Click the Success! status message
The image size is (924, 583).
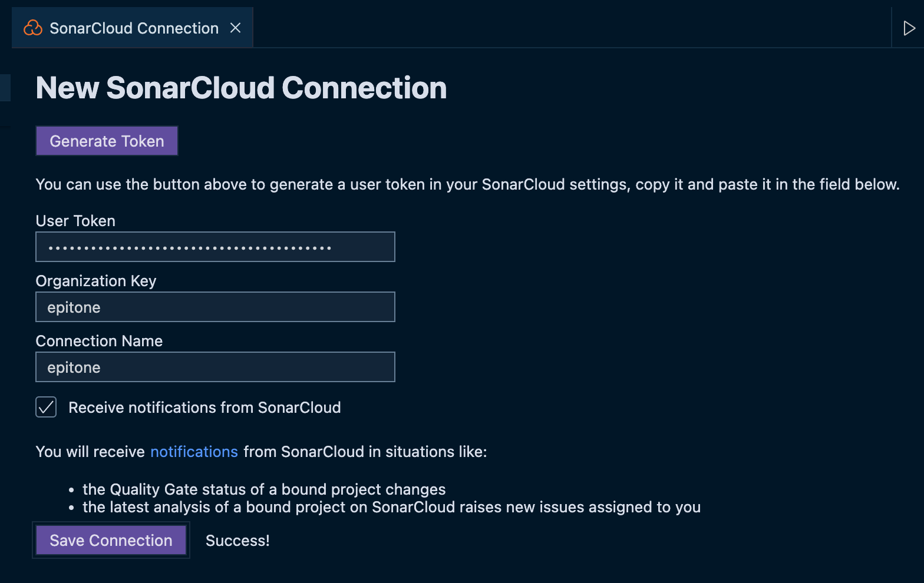[237, 541]
